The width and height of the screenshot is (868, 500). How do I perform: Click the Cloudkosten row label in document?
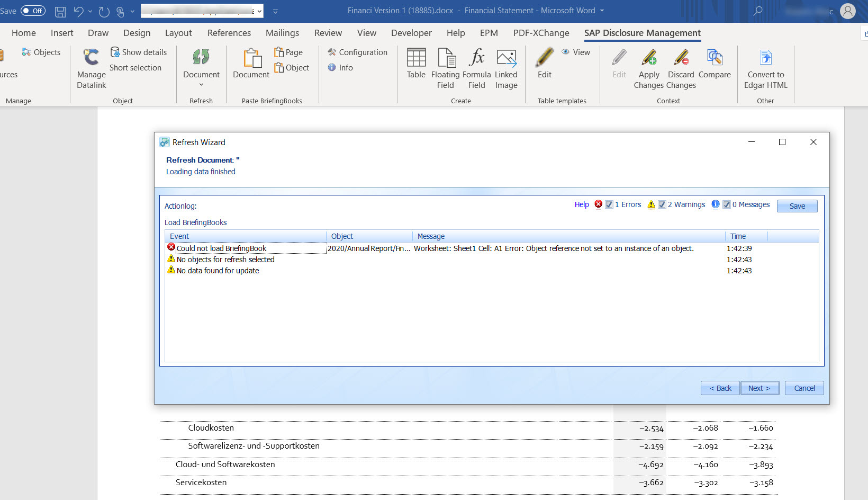[211, 428]
